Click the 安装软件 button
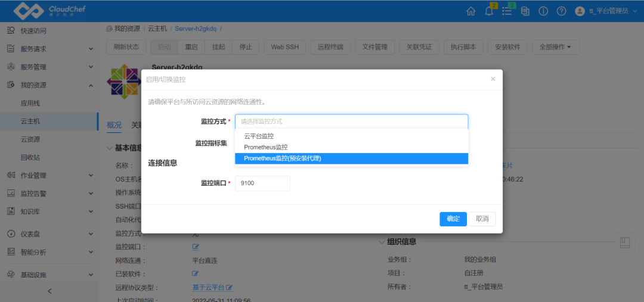This screenshot has height=302, width=644. point(507,47)
